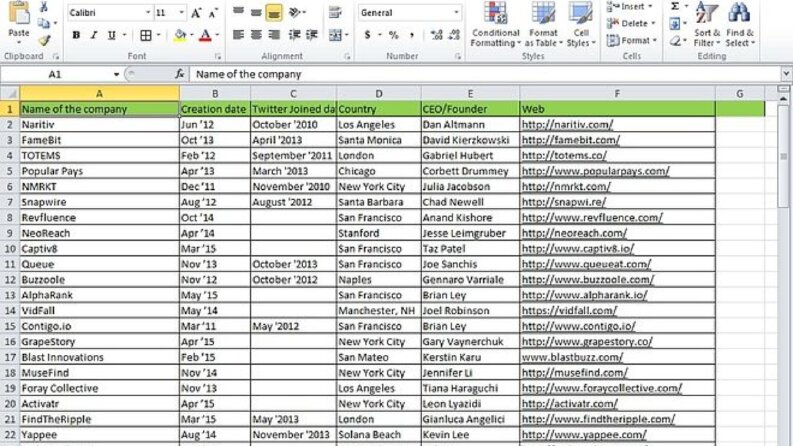
Task: Select the Format Painter brush
Action: pyautogui.click(x=44, y=40)
